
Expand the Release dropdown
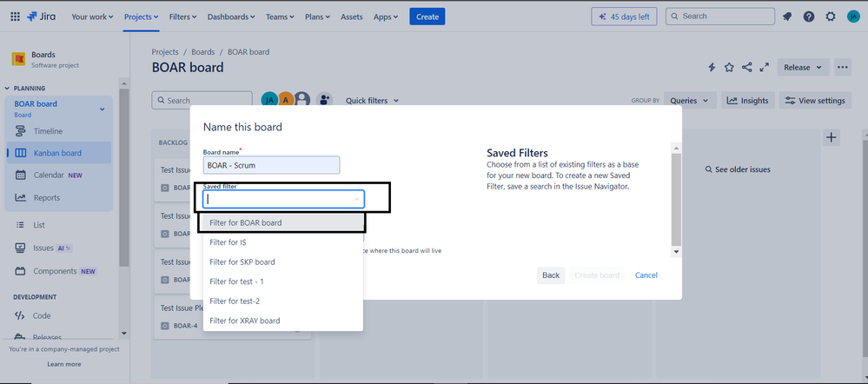pos(803,68)
